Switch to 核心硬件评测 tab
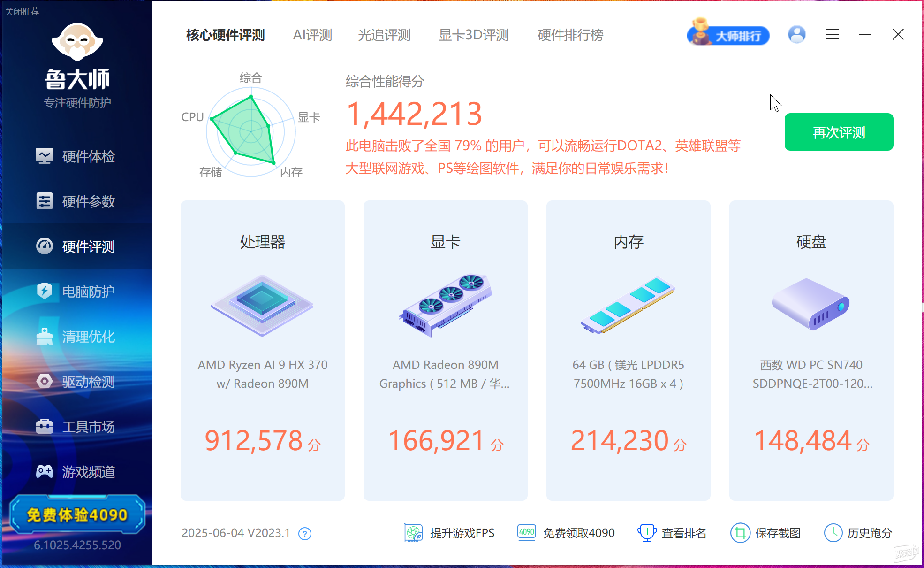The width and height of the screenshot is (924, 568). (226, 35)
